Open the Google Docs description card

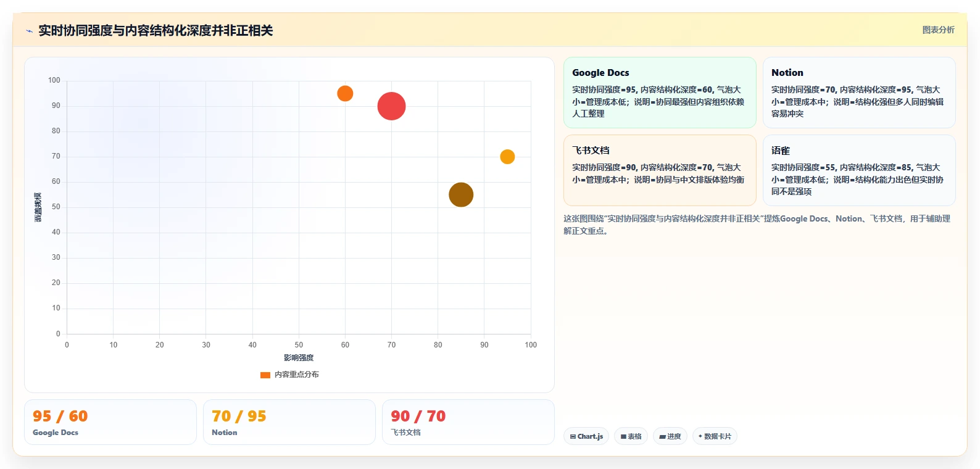660,93
